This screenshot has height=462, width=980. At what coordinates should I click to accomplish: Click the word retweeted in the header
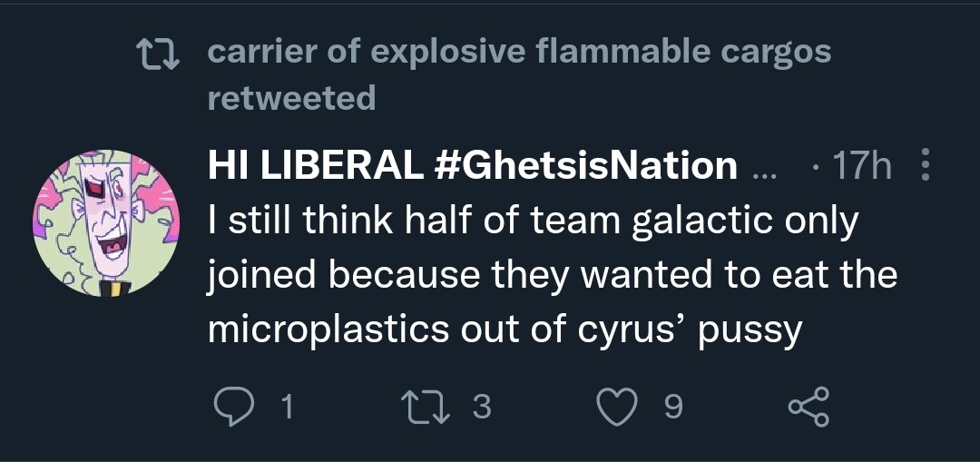(291, 96)
